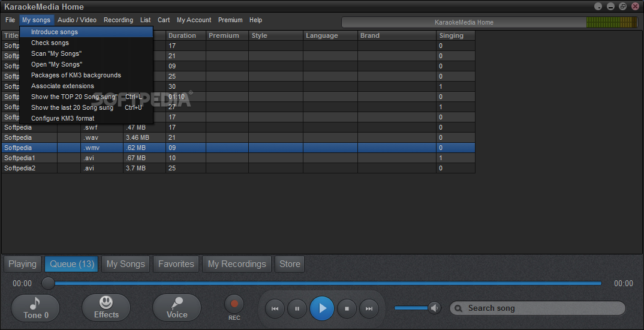644x330 pixels.
Task: Mute the volume speaker icon
Action: [434, 307]
